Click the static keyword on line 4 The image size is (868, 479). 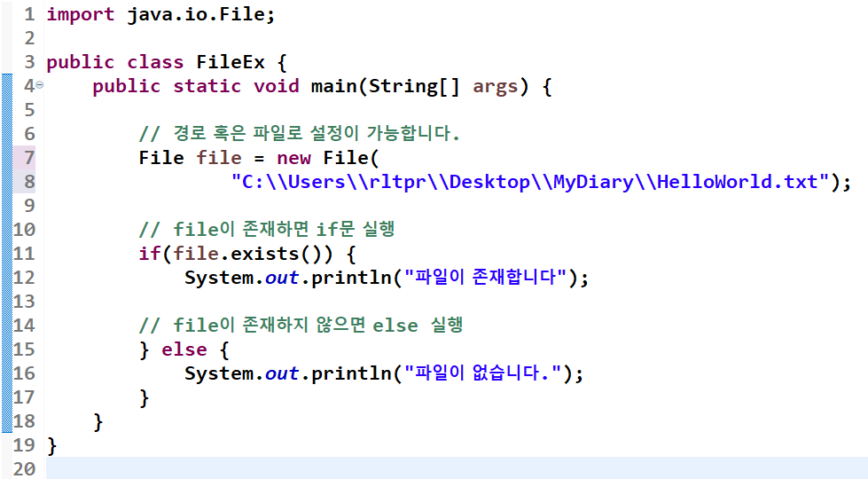coord(207,86)
